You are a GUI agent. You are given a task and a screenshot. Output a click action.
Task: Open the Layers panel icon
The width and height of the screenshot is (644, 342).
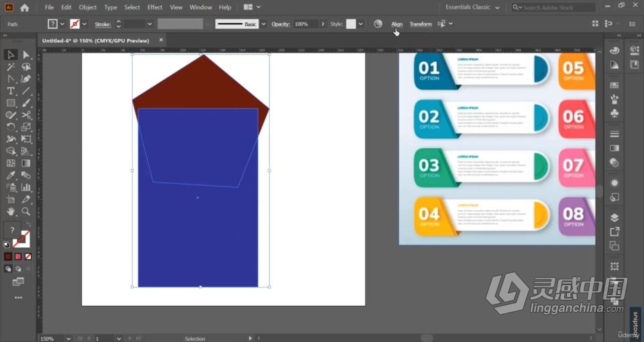[614, 217]
